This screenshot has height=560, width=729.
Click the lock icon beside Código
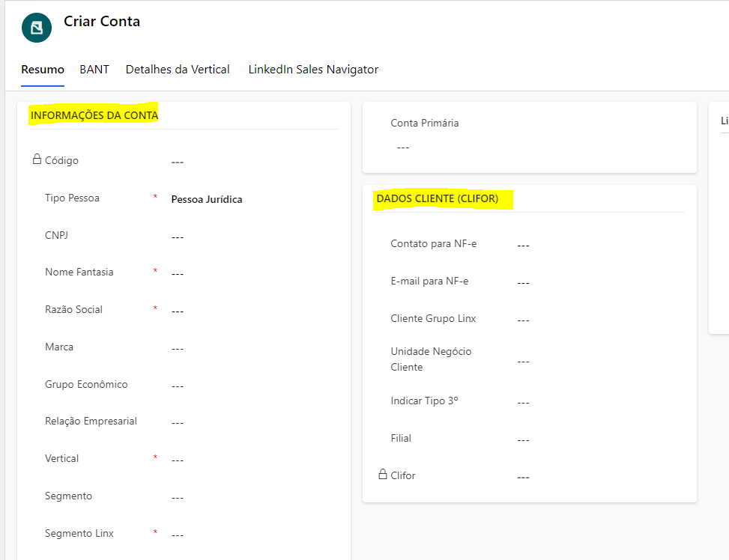pyautogui.click(x=37, y=159)
